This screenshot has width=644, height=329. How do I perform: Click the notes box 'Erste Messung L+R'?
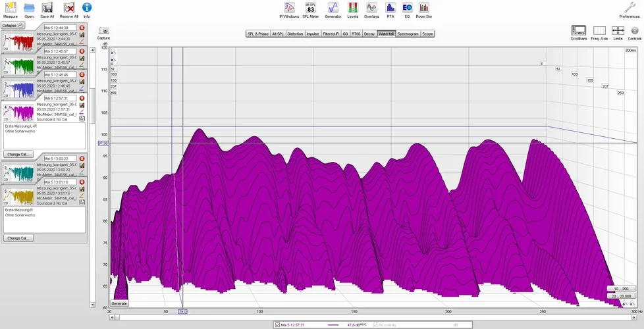click(x=44, y=136)
